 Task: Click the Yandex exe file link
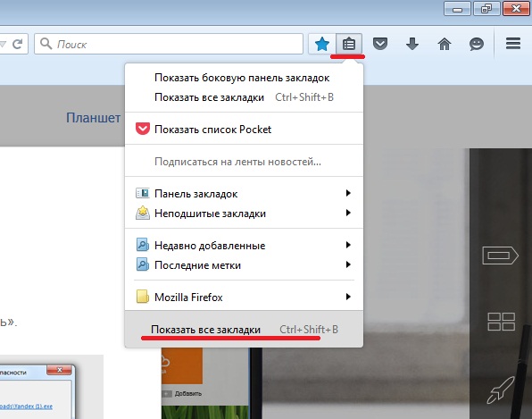click(26, 406)
